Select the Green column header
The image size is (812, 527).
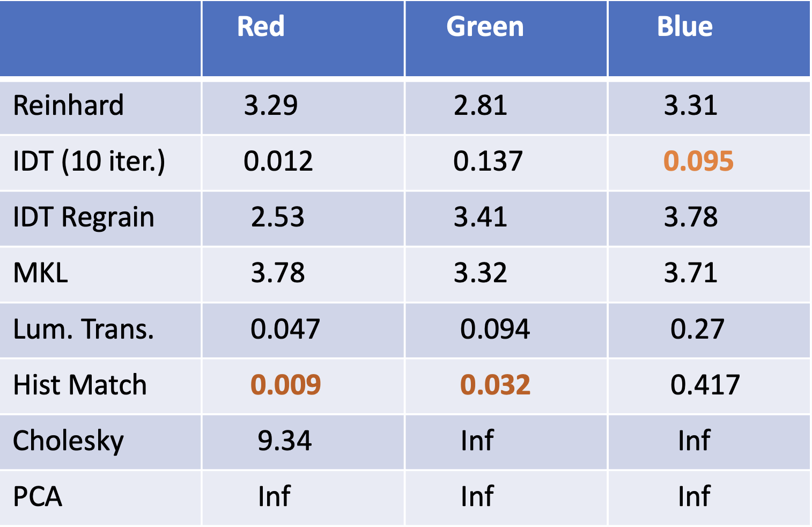(x=485, y=27)
